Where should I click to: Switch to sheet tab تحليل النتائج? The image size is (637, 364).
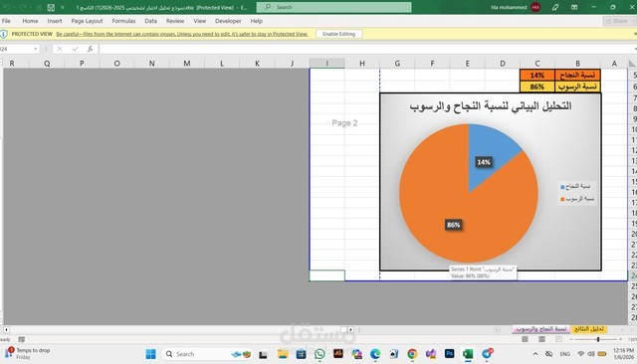click(589, 329)
